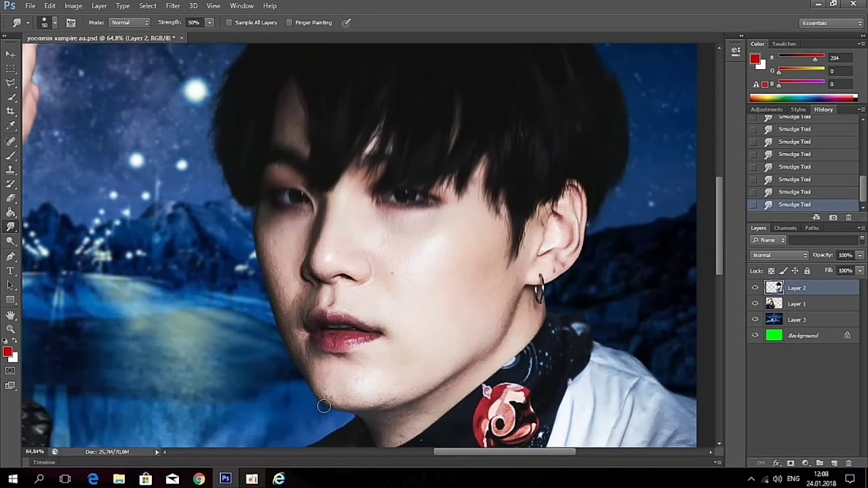This screenshot has width=868, height=488.
Task: Click the foreground color swatch in toolbox
Action: [7, 352]
